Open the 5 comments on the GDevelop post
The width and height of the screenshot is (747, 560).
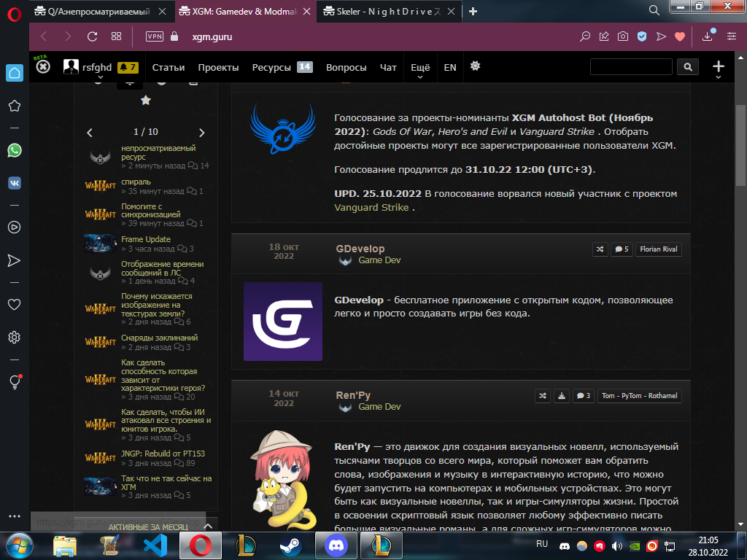[x=622, y=249]
